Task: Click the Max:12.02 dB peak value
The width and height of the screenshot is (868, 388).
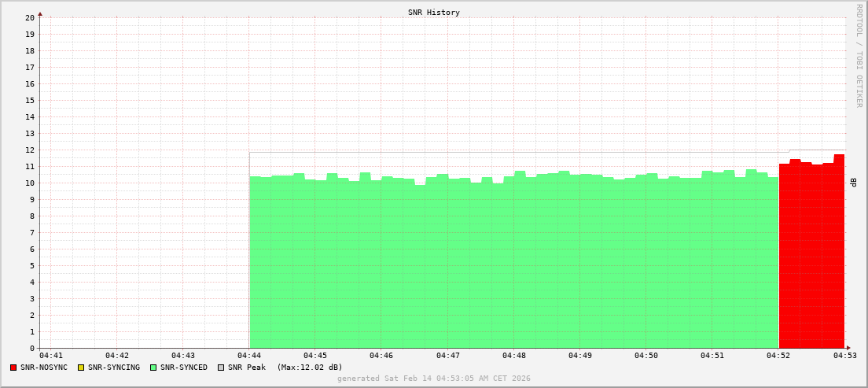Action: point(309,368)
